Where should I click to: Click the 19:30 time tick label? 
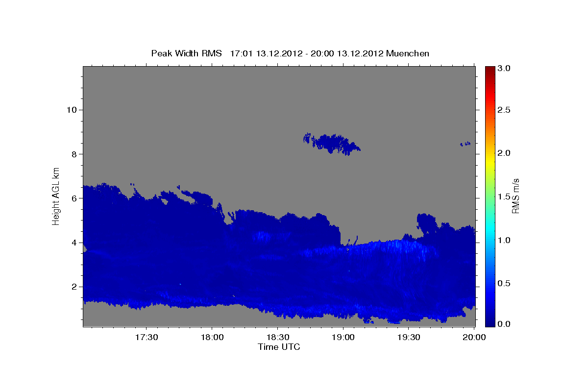click(x=409, y=338)
